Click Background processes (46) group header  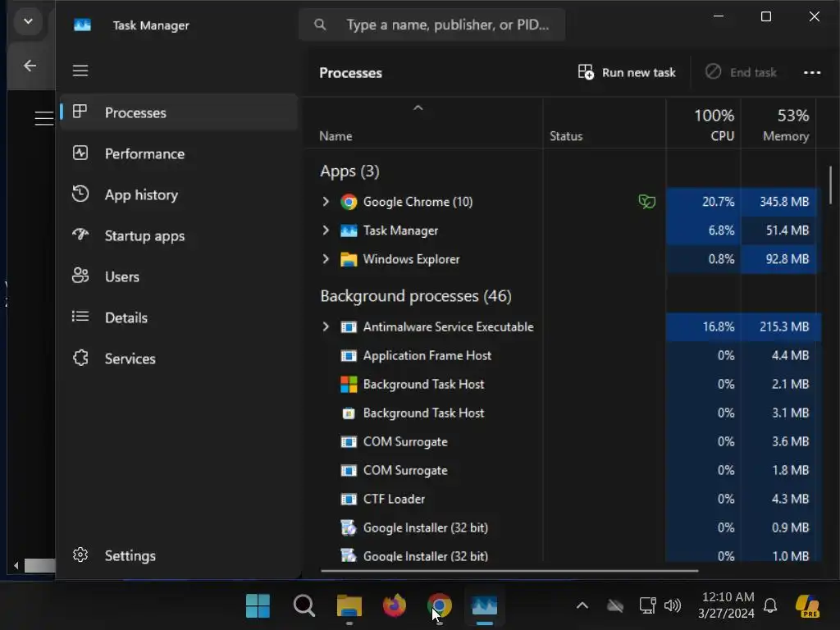coord(416,295)
